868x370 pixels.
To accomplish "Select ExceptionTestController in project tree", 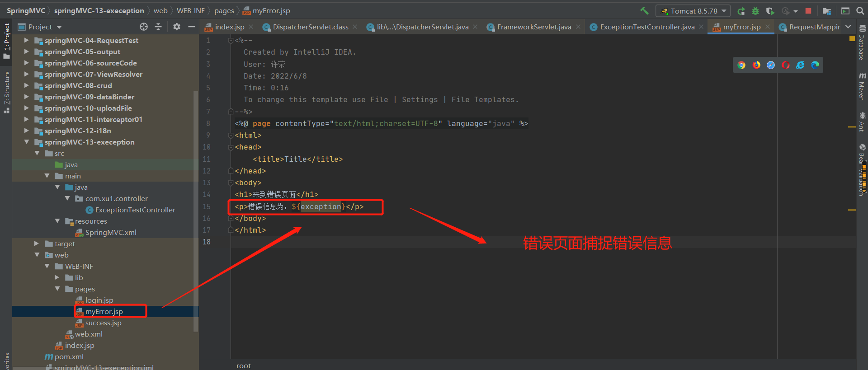I will point(131,210).
